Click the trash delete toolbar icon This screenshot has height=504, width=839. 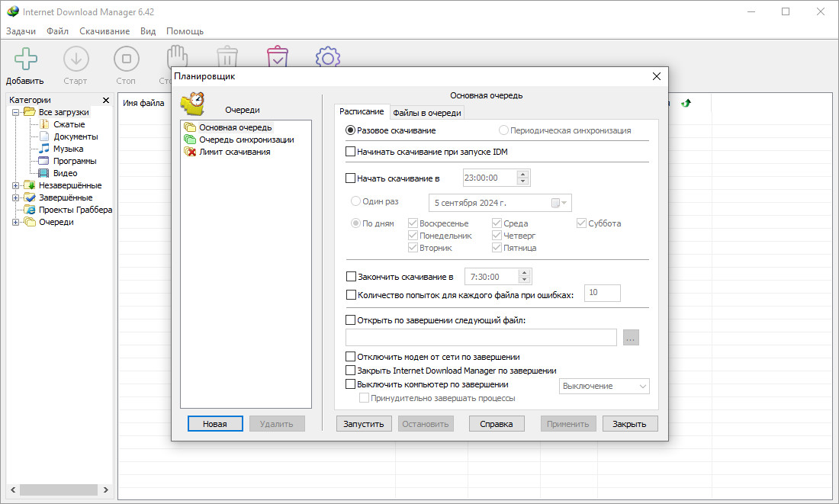[x=227, y=56]
